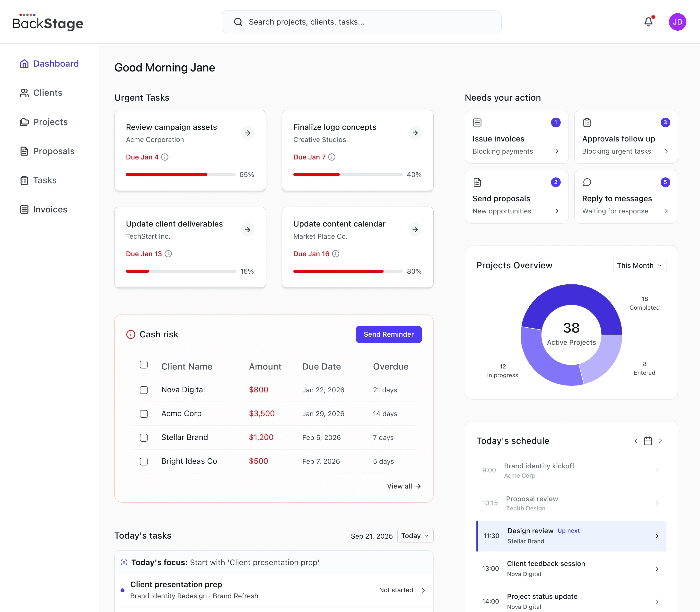Check the Nova Digital row checkbox
This screenshot has width=700, height=612.
[144, 390]
